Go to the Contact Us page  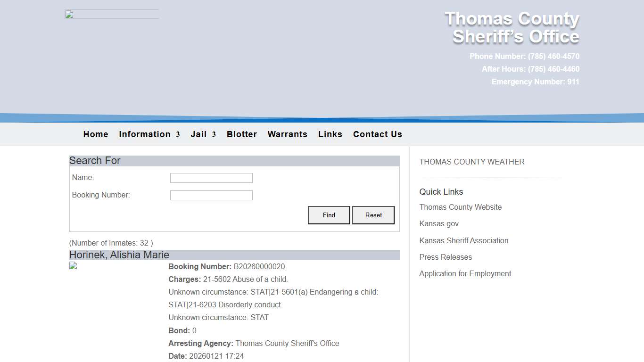click(377, 134)
